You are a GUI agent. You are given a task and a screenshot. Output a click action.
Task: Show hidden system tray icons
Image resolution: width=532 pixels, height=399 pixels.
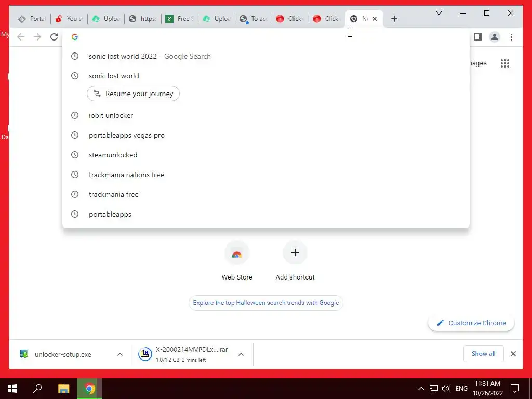pos(421,389)
